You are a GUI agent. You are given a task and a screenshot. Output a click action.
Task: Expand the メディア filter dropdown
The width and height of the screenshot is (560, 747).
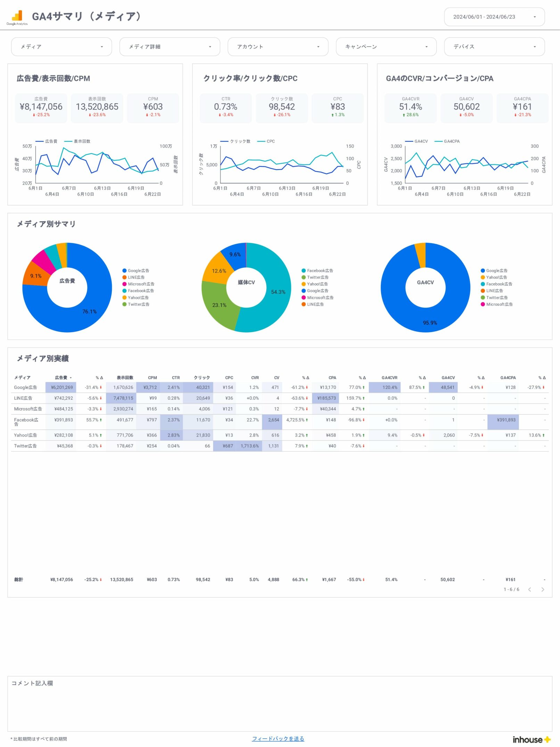click(x=61, y=47)
